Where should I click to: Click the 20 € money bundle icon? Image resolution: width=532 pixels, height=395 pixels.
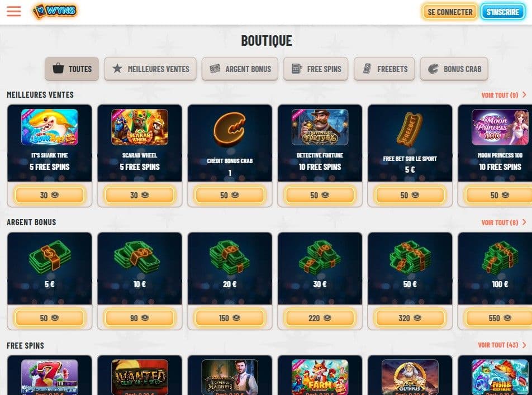(230, 258)
